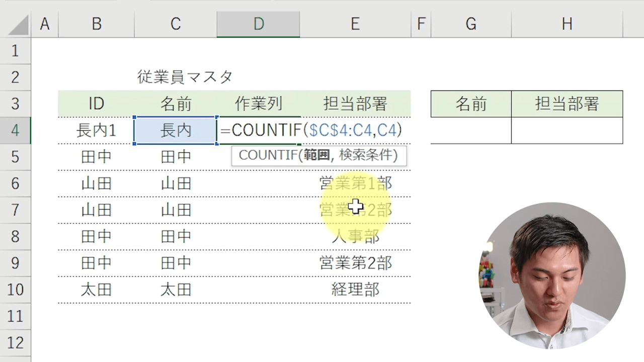Click the 営業第2部 cell in row 9

click(355, 263)
